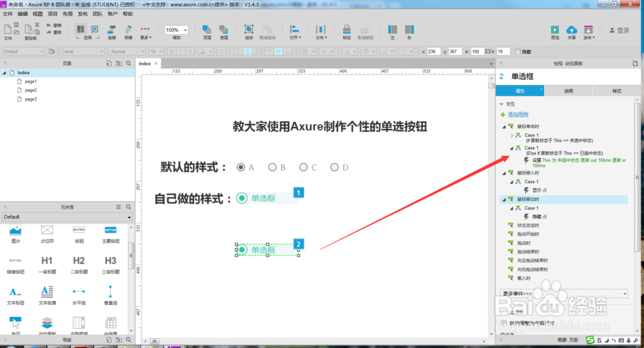
Task: Open the font color picker
Action: click(x=205, y=52)
